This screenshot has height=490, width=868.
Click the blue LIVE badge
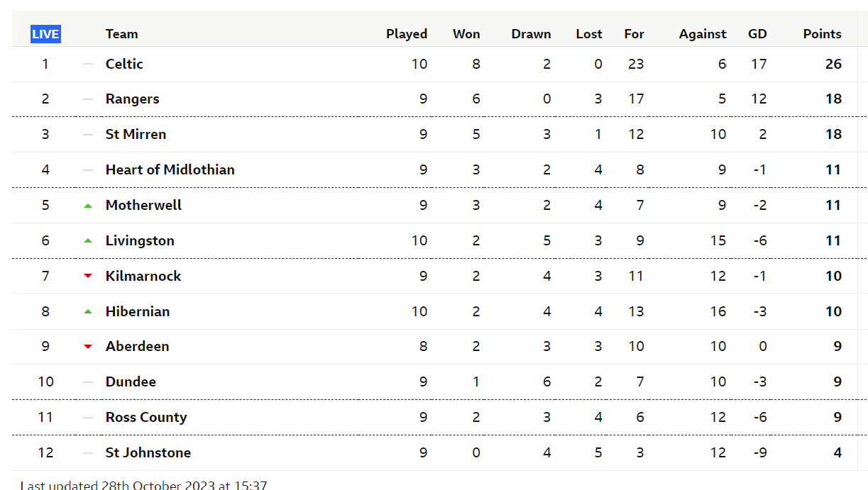[x=45, y=34]
